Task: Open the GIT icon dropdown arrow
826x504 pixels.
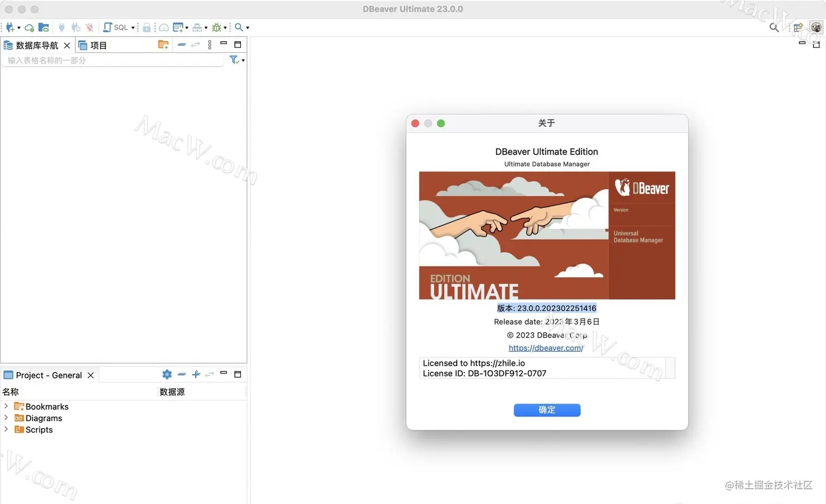Action: tap(187, 28)
